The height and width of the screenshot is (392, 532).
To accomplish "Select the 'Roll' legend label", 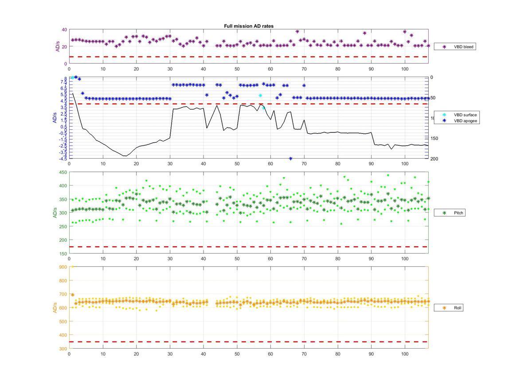I will click(x=458, y=308).
